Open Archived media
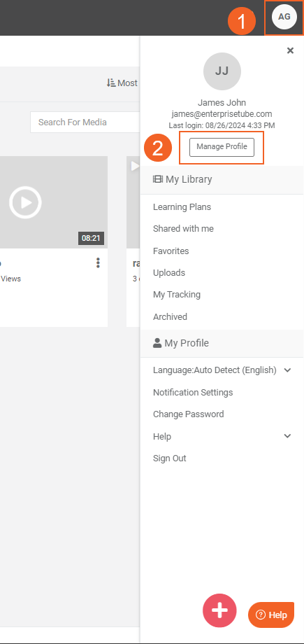Image resolution: width=304 pixels, height=644 pixels. click(170, 316)
